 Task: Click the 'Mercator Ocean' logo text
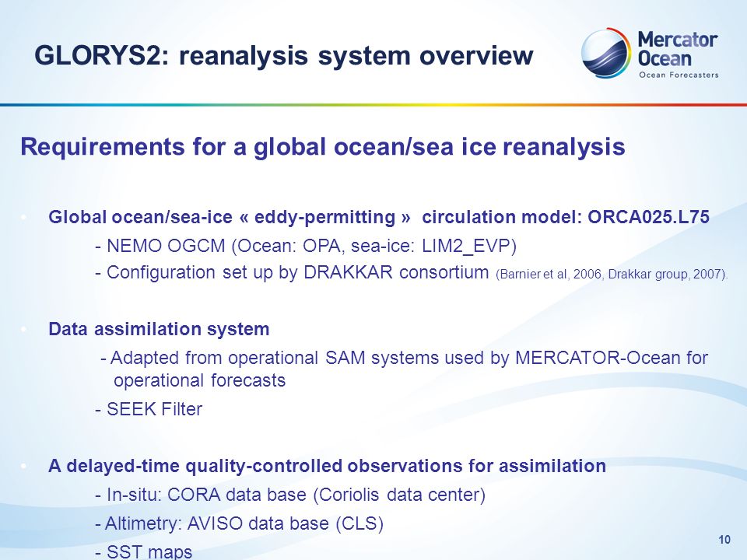pyautogui.click(x=678, y=49)
